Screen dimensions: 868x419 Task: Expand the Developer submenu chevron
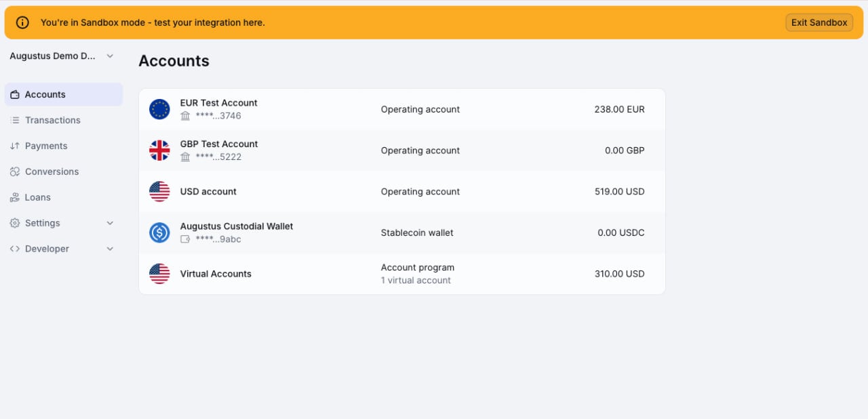[x=110, y=249]
